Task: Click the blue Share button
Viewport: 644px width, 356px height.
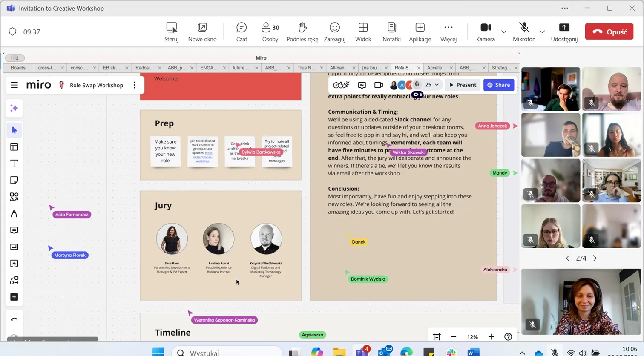Action: point(498,85)
